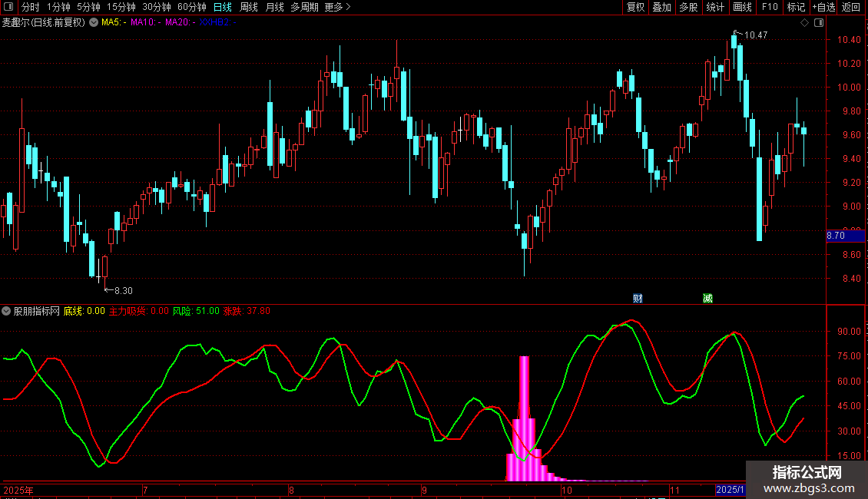Viewport: 868px width, 499px height.
Task: Click the 10.00 price axis label
Action: pos(849,88)
